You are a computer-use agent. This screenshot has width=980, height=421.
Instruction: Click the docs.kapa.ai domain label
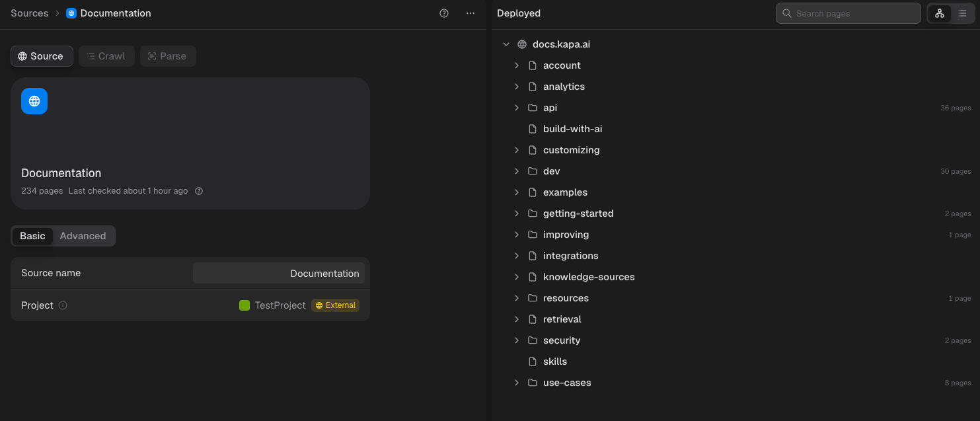(x=561, y=44)
